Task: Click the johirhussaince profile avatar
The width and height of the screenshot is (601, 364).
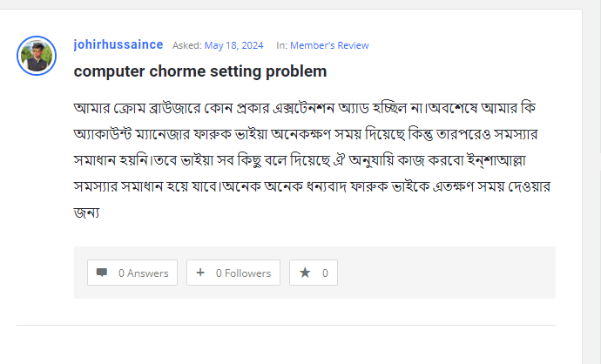Action: 37,57
